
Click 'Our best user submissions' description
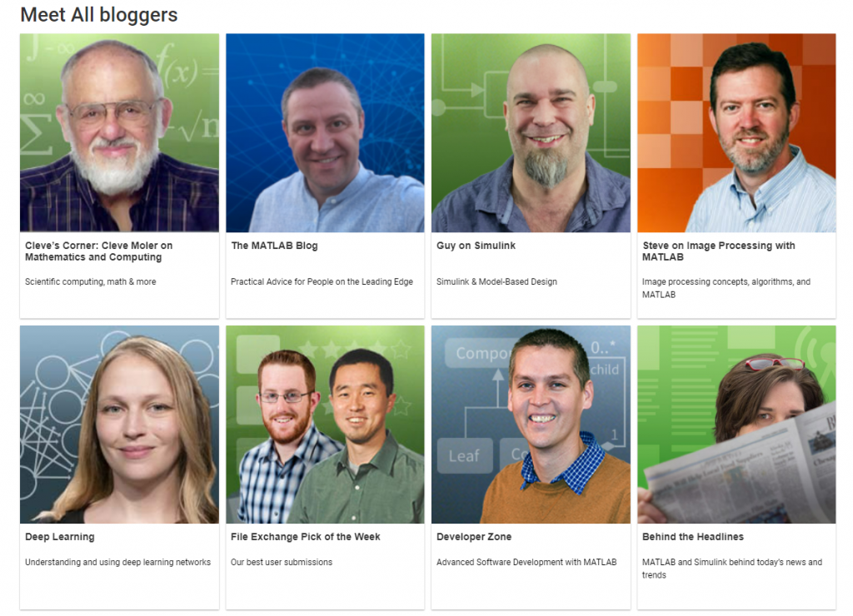pyautogui.click(x=282, y=562)
